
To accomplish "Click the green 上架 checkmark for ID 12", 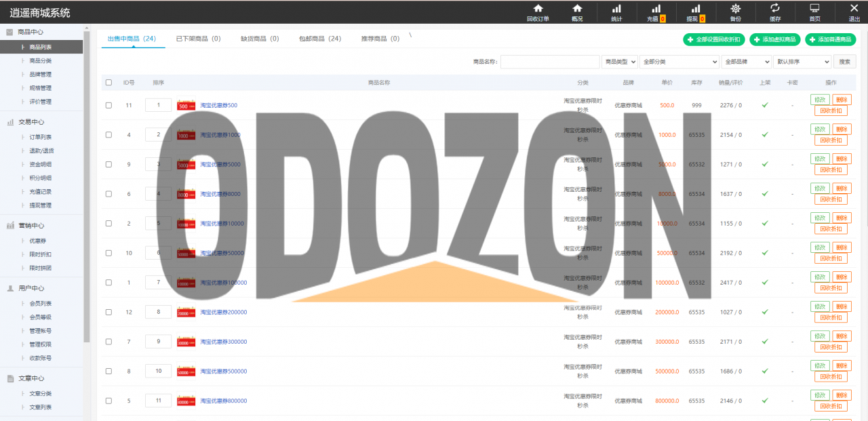I will pyautogui.click(x=765, y=312).
